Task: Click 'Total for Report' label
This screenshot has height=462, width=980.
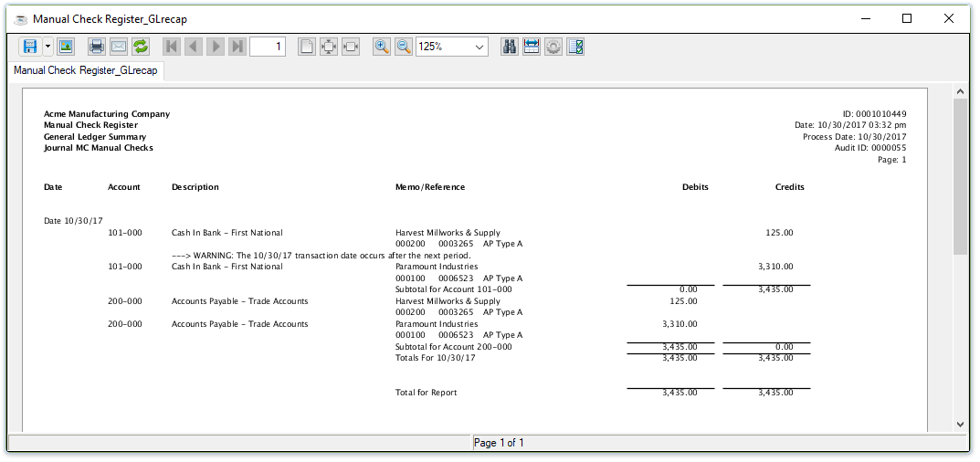Action: coord(427,393)
